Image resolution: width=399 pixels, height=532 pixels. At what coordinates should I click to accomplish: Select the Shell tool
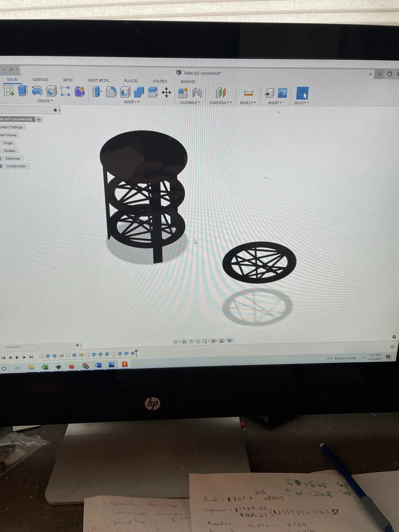pos(125,92)
